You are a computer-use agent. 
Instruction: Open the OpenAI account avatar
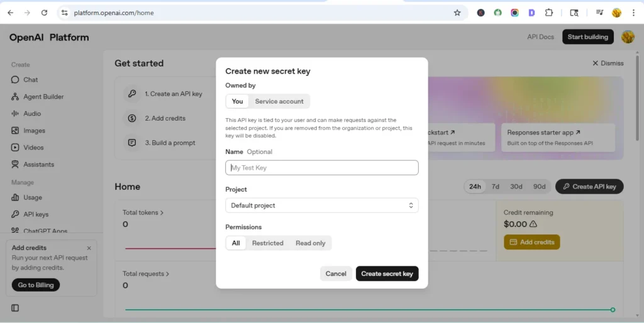[628, 36]
